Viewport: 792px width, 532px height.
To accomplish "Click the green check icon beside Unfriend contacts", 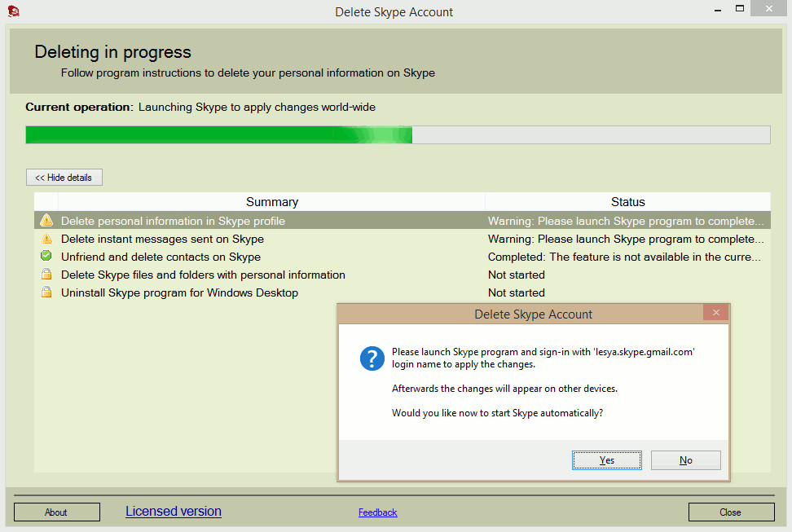I will (x=46, y=256).
